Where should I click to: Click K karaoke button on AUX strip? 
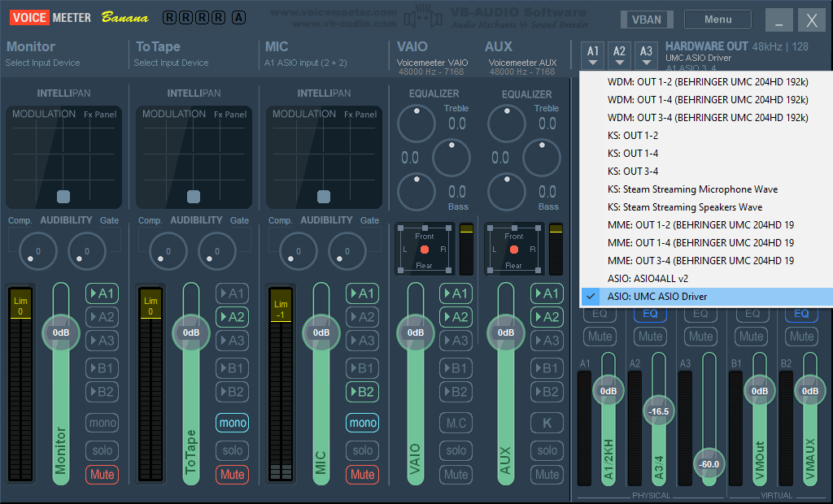click(547, 423)
